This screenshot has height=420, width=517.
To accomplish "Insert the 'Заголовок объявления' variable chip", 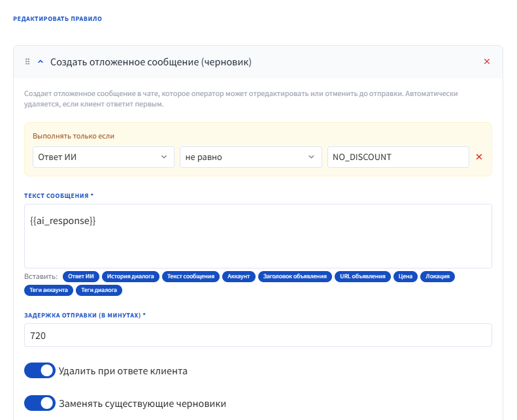I will point(295,276).
